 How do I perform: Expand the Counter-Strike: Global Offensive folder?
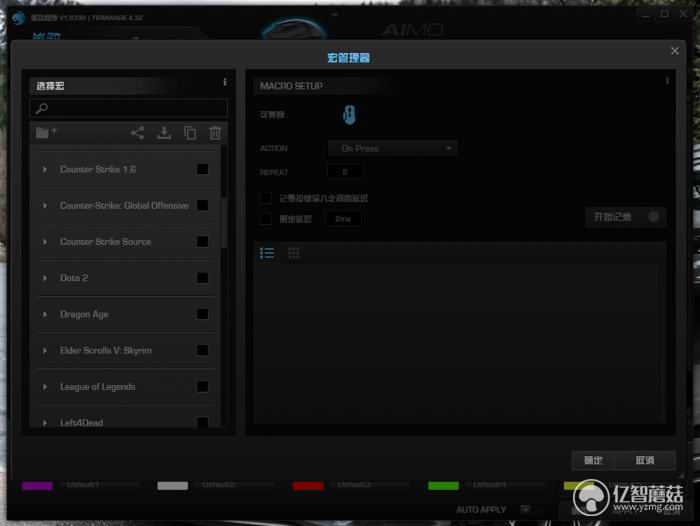45,205
